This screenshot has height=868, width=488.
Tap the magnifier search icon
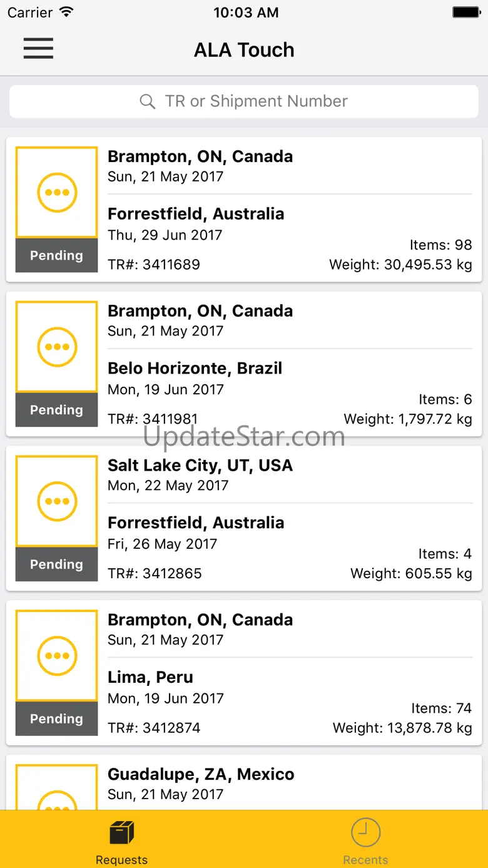[x=148, y=101]
